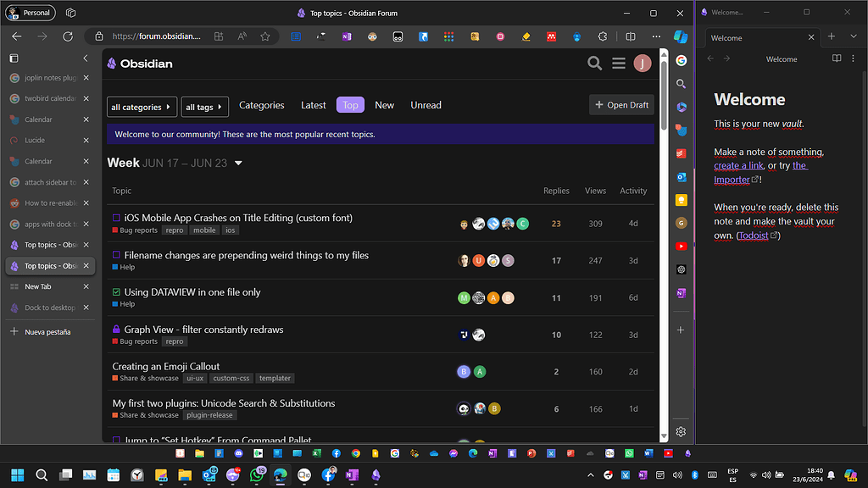Click the Open Draft button
This screenshot has width=868, height=488.
tap(621, 104)
